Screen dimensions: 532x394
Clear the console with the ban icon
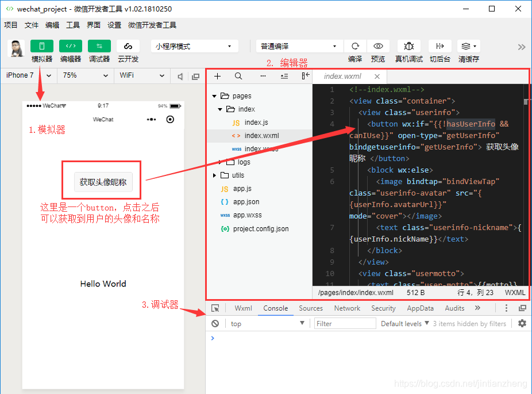pyautogui.click(x=215, y=323)
